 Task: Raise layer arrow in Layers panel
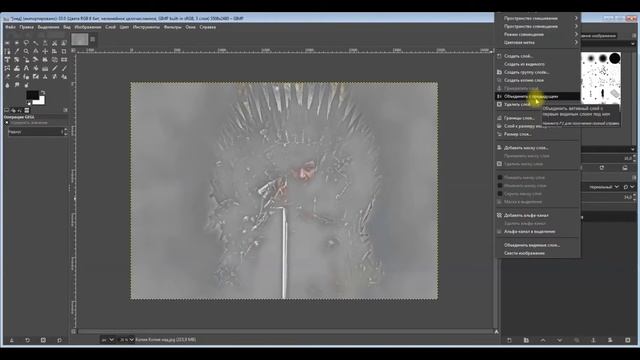(543, 340)
